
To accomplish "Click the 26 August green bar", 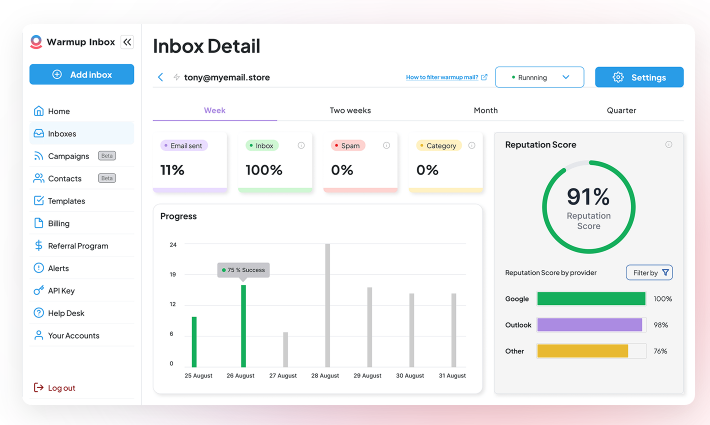I will point(243,326).
